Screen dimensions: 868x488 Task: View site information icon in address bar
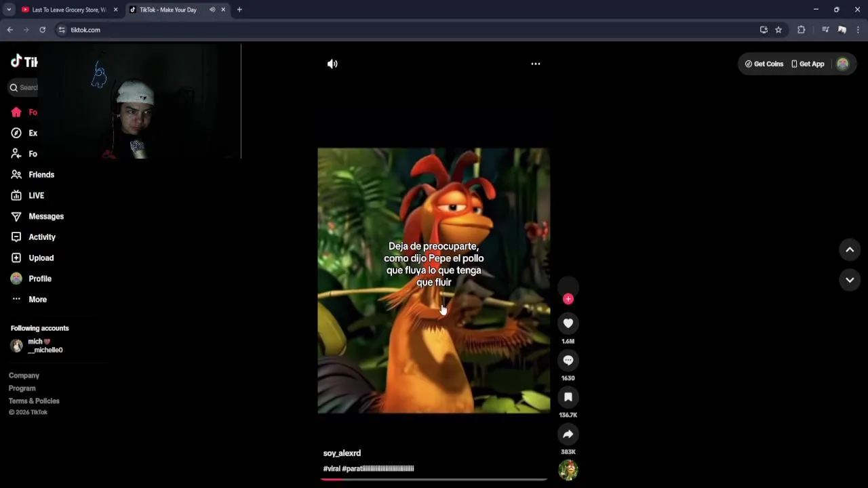(x=62, y=30)
